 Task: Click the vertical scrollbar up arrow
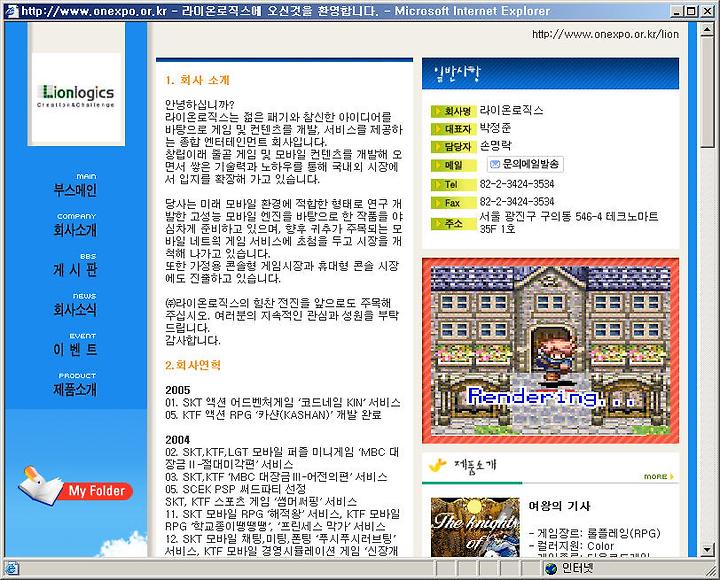[x=707, y=29]
